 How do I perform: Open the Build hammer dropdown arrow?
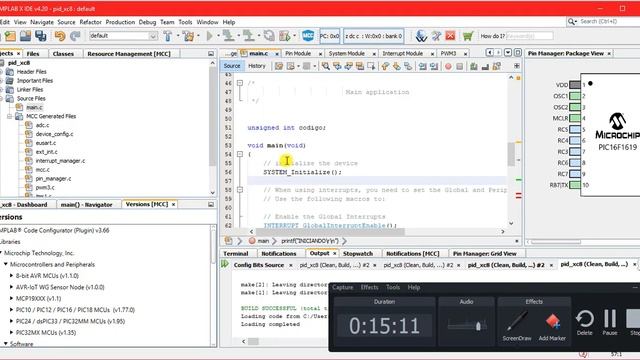click(178, 36)
